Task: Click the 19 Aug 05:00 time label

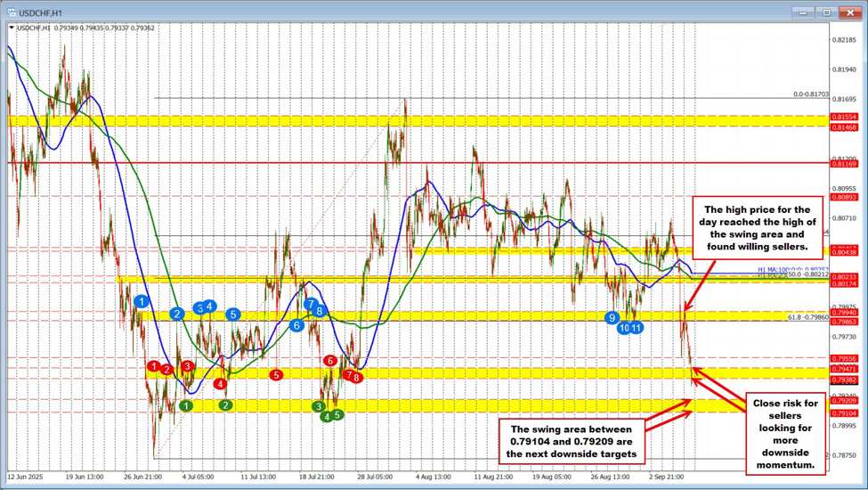Action: point(551,476)
